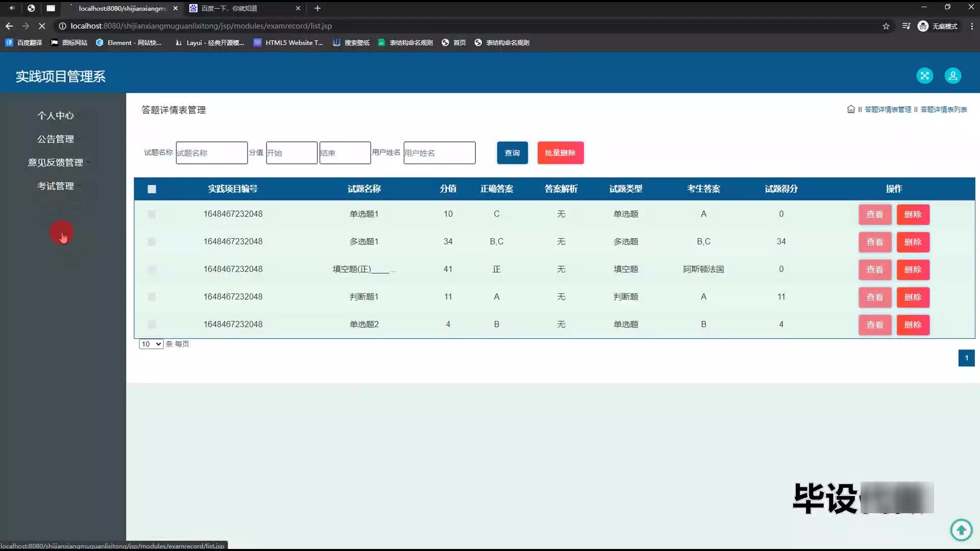980x551 pixels.
Task: Focus the 用户姓名 input field
Action: coord(439,153)
